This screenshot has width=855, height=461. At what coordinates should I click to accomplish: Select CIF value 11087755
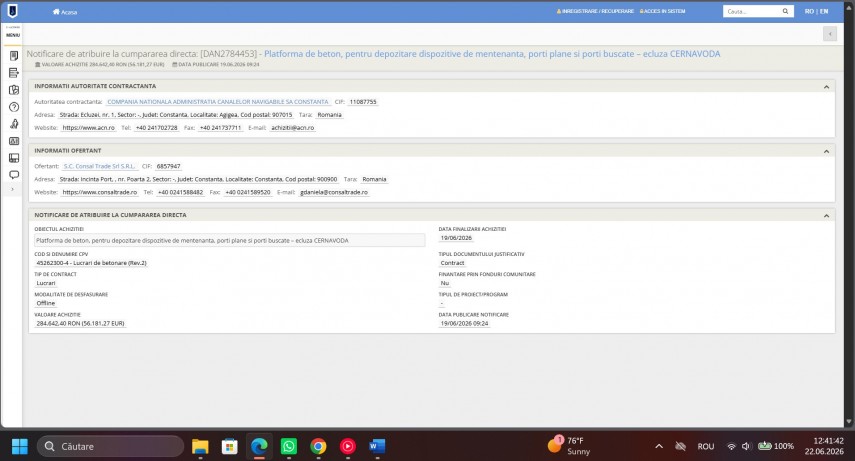coord(363,102)
